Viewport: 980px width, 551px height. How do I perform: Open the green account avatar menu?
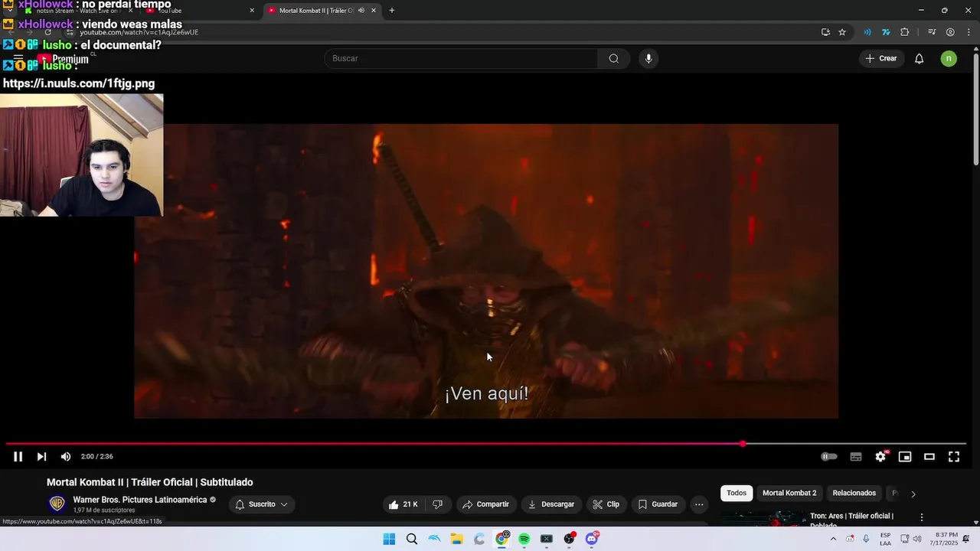pyautogui.click(x=949, y=58)
